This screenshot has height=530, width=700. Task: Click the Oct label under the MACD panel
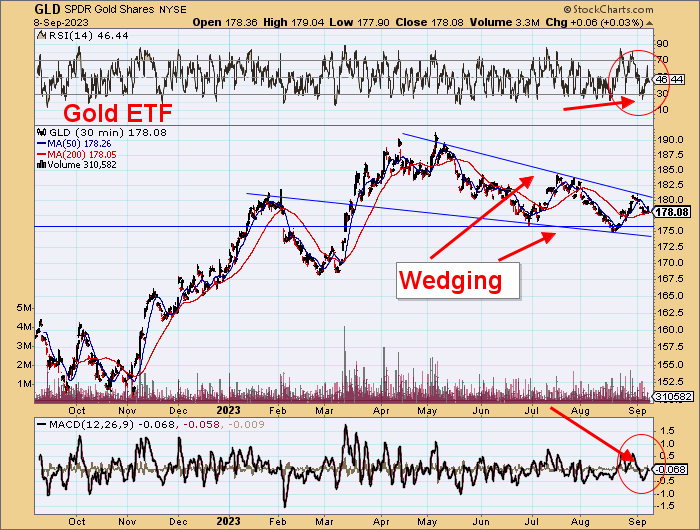[77, 521]
